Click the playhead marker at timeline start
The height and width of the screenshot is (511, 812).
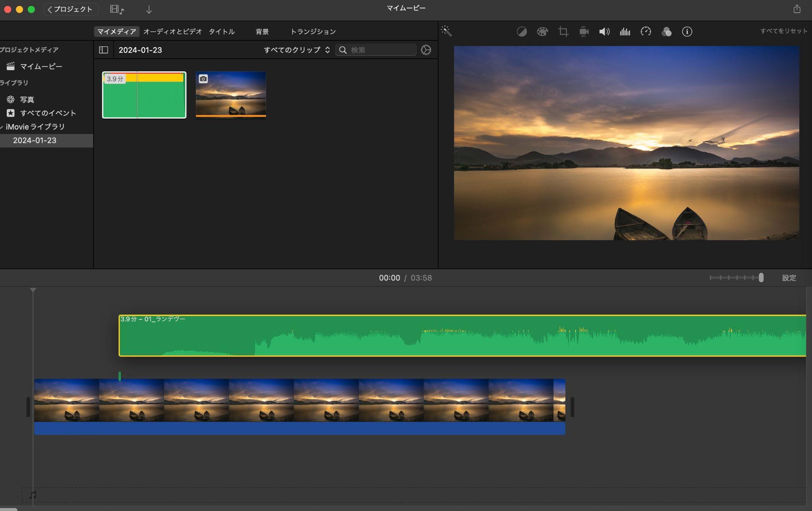coord(33,290)
